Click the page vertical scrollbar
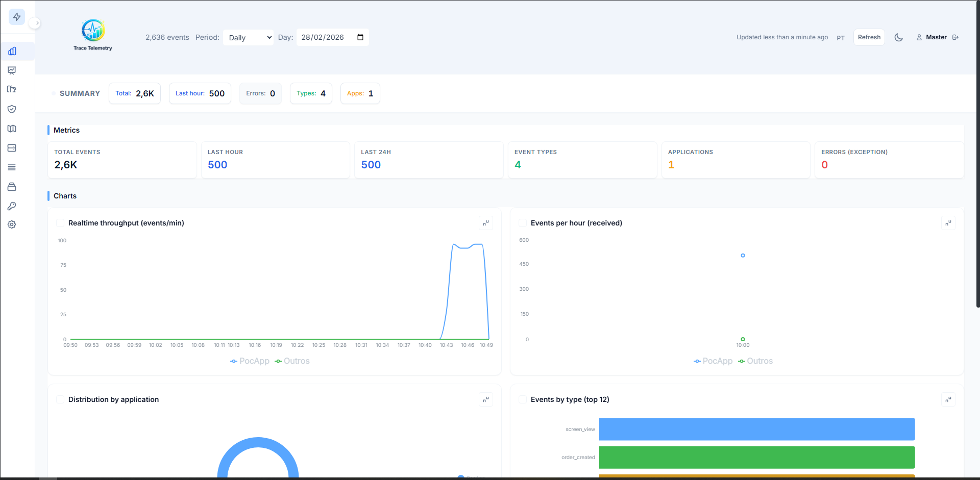 tap(977, 153)
